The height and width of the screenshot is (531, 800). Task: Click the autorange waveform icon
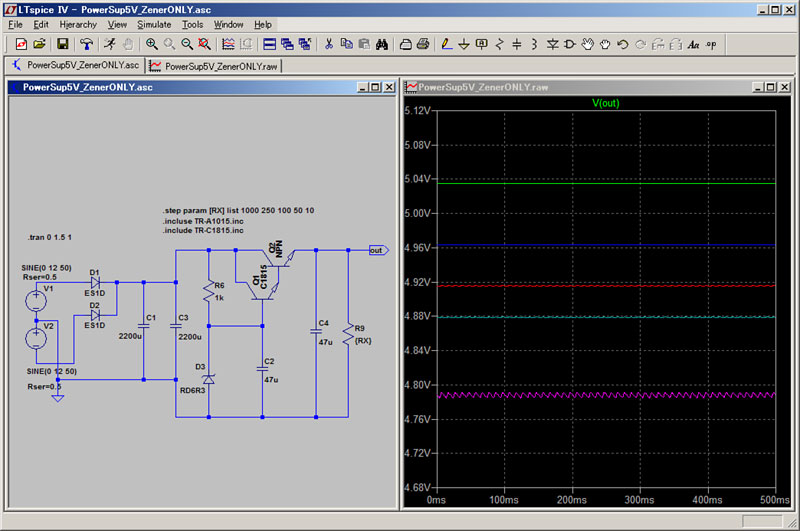point(229,44)
